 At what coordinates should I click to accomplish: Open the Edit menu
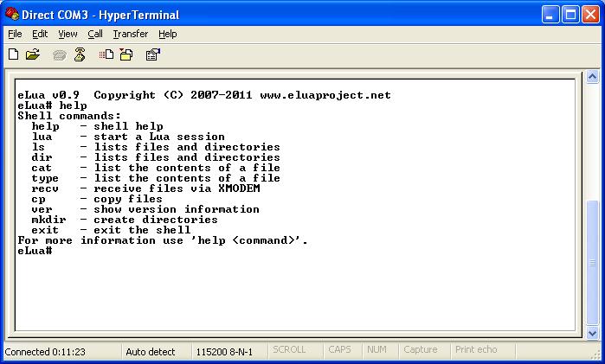[40, 34]
